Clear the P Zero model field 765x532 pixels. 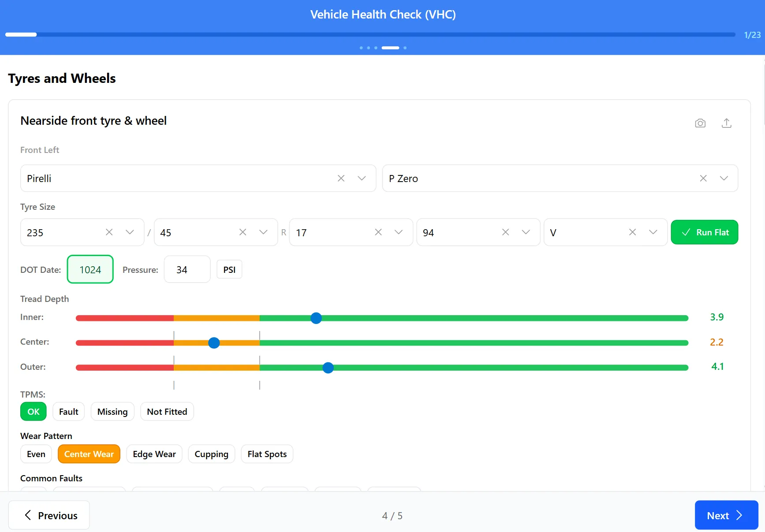pyautogui.click(x=703, y=179)
